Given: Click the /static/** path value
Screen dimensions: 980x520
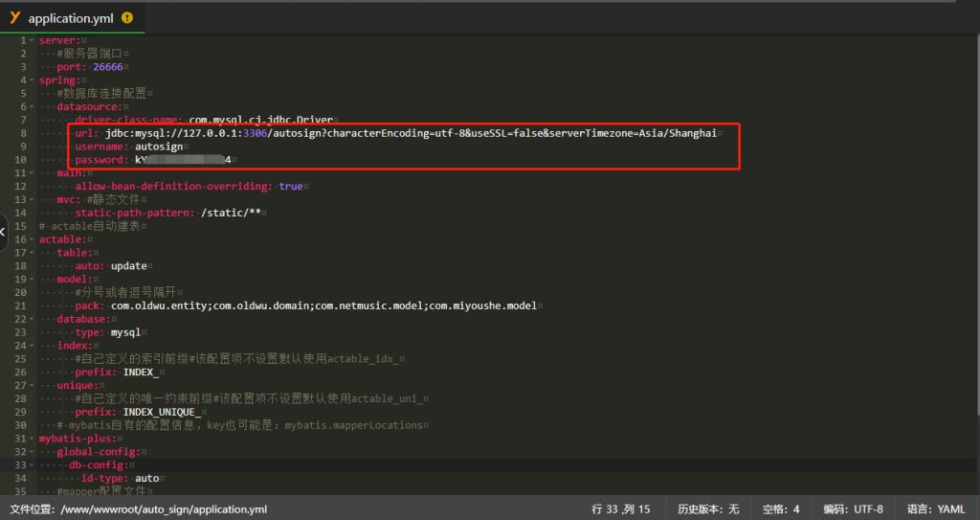Looking at the screenshot, I should 231,213.
